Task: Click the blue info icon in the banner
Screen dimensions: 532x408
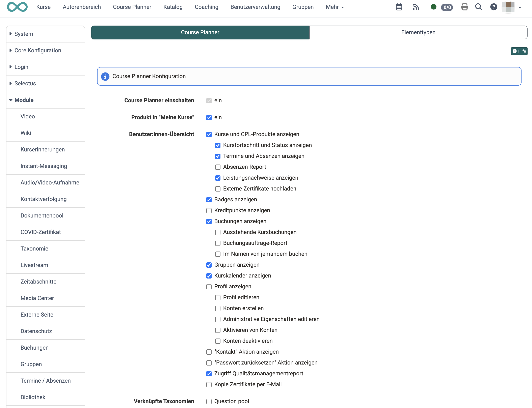Action: coord(105,77)
